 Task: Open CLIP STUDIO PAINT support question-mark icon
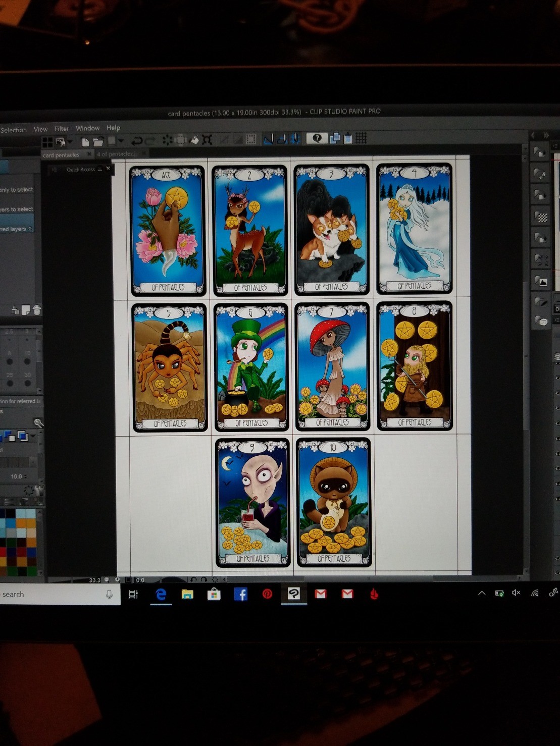tap(317, 138)
